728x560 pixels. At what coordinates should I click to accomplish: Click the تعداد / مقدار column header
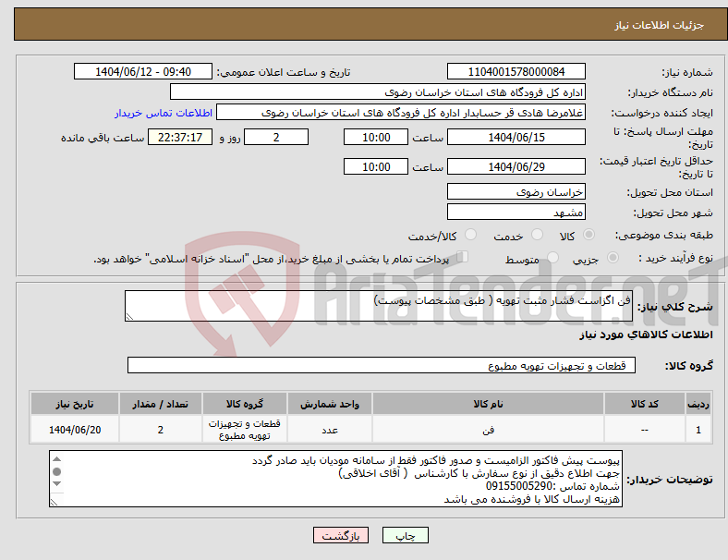[160, 404]
